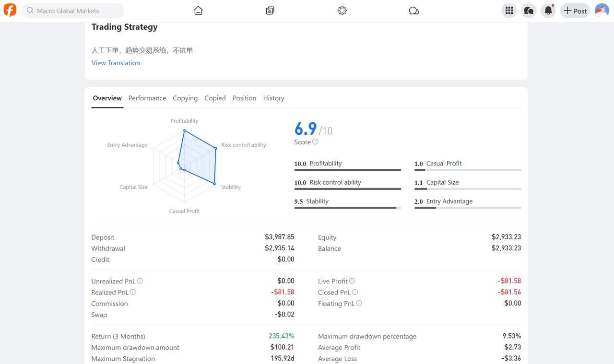
Task: Open the Discussions chat bubble icon
Action: (x=414, y=10)
